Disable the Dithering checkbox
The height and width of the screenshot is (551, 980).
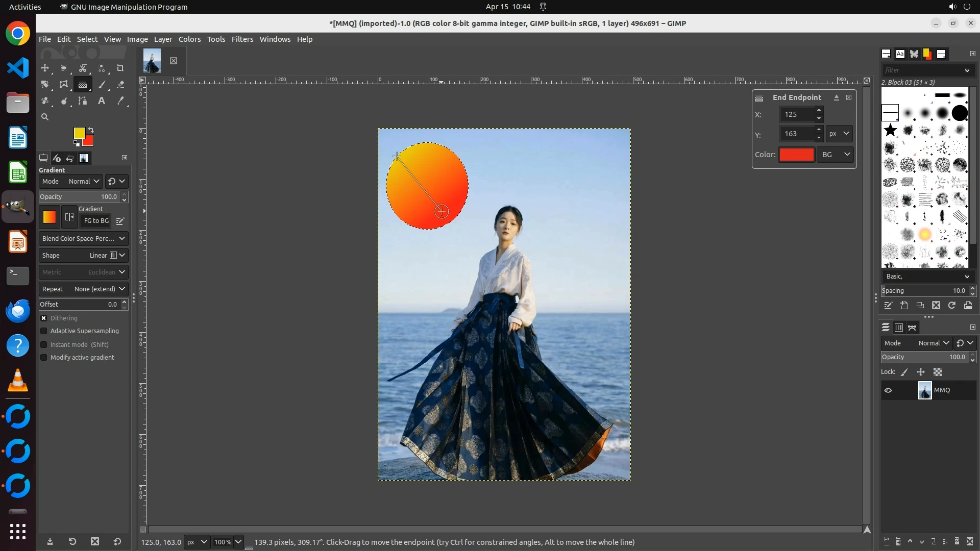(44, 318)
